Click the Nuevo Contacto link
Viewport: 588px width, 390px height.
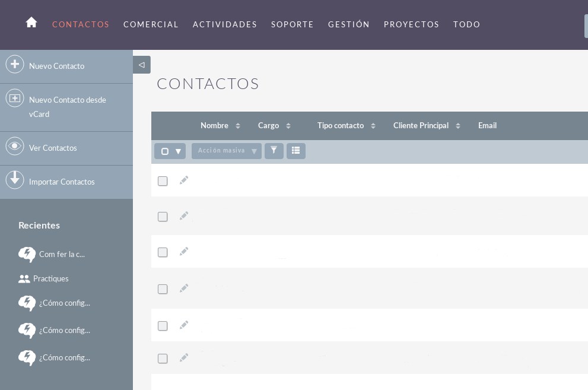(56, 66)
